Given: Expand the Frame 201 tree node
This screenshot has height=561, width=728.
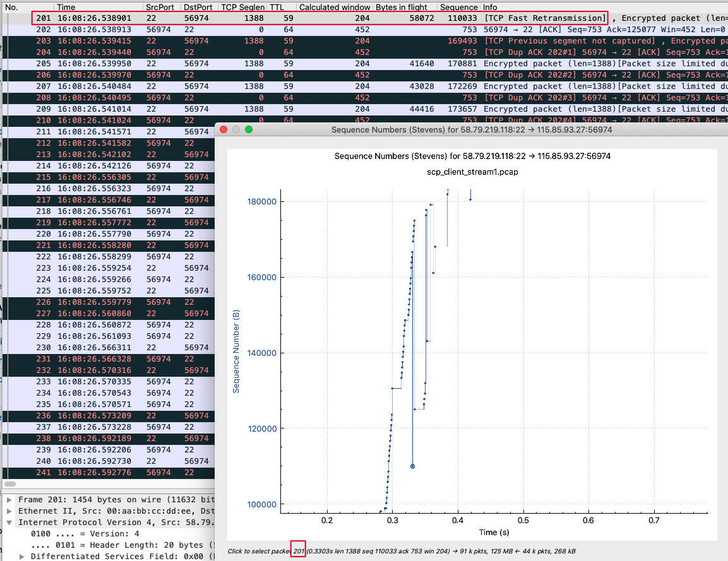Looking at the screenshot, I should pos(9,499).
